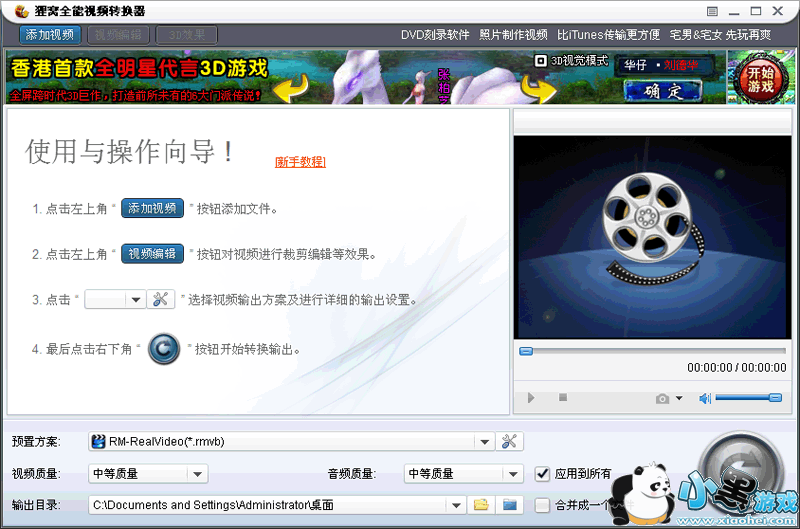Click the volume slider
Image resolution: width=800 pixels, height=529 pixels.
[748, 397]
